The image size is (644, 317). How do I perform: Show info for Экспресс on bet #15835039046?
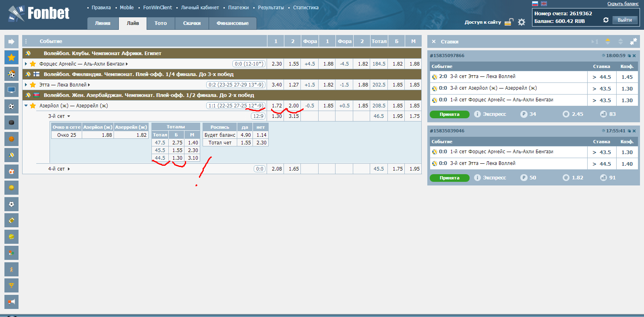tap(477, 178)
